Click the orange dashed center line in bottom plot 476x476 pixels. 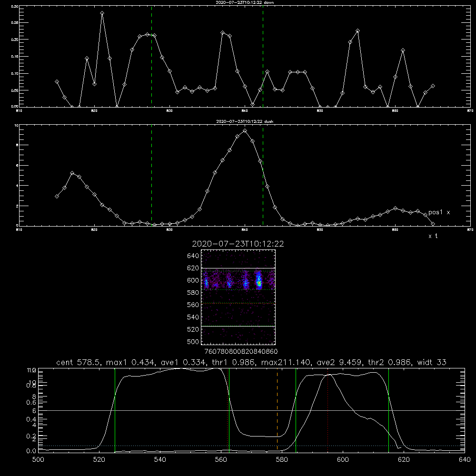click(277, 410)
